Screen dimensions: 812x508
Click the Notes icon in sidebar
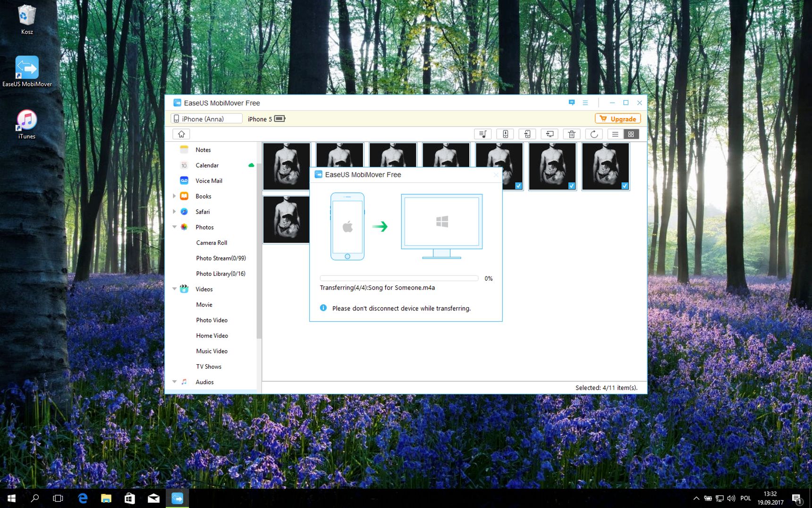click(x=184, y=150)
